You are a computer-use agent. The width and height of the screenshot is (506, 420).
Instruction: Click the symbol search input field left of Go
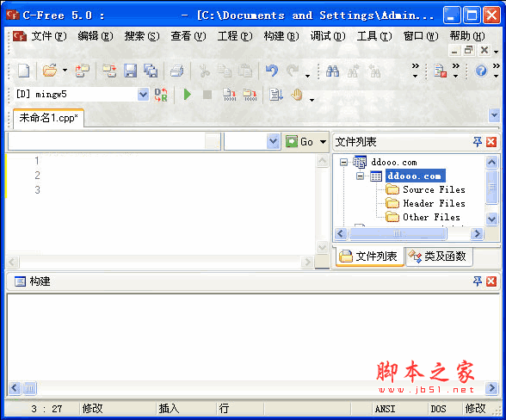click(x=114, y=141)
